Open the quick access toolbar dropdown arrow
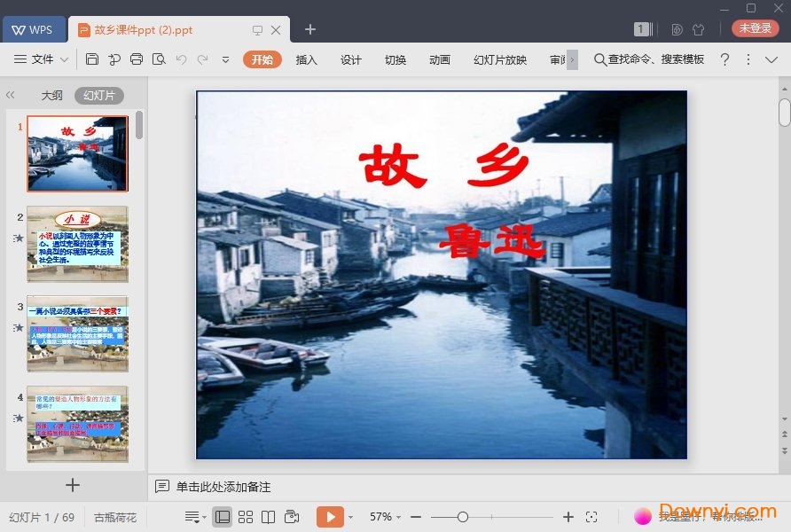The height and width of the screenshot is (532, 791). tap(224, 59)
